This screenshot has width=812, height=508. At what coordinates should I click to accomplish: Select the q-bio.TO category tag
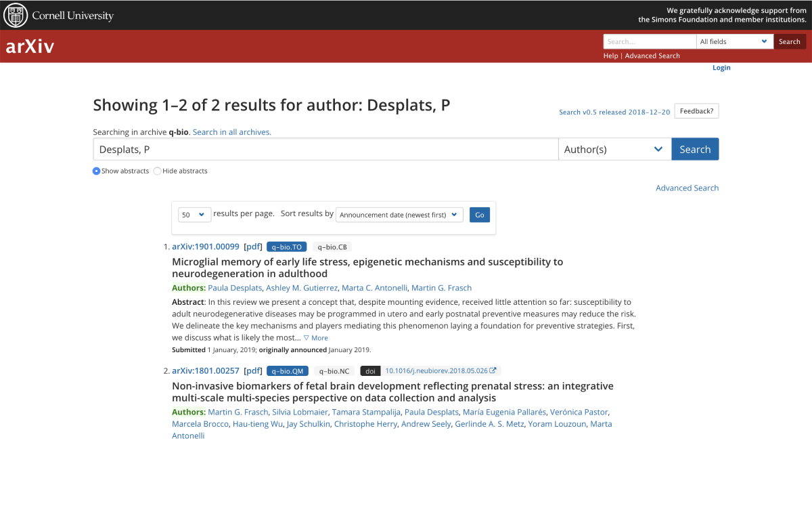[286, 247]
